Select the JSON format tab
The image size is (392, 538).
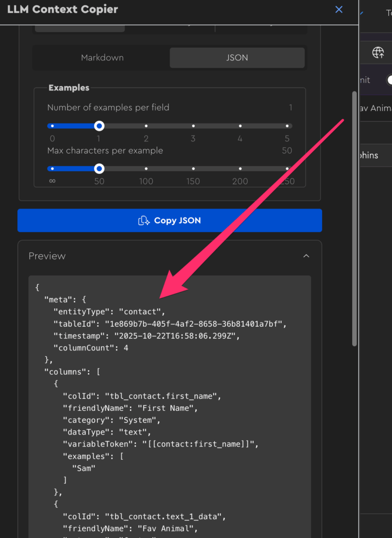(x=237, y=58)
